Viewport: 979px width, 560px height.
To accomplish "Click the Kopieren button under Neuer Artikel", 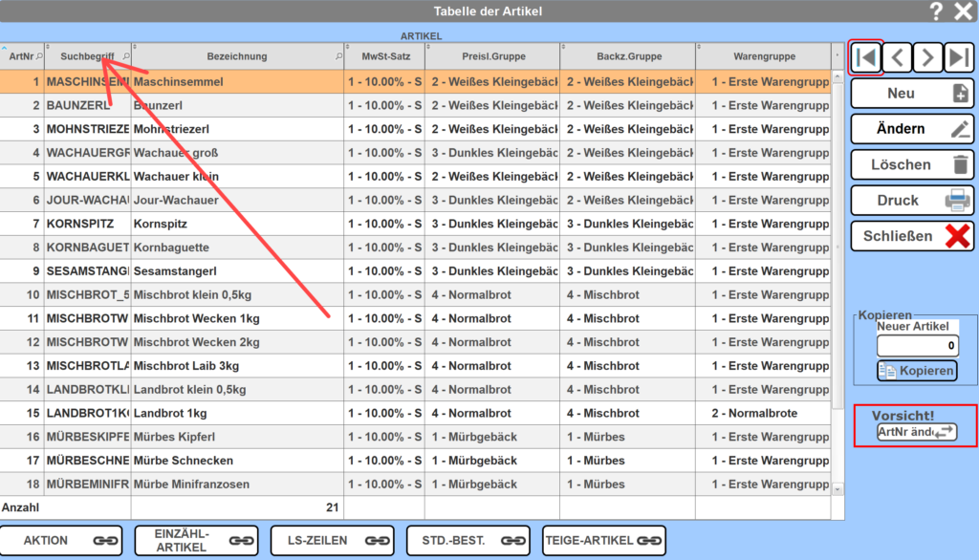I will (x=916, y=371).
